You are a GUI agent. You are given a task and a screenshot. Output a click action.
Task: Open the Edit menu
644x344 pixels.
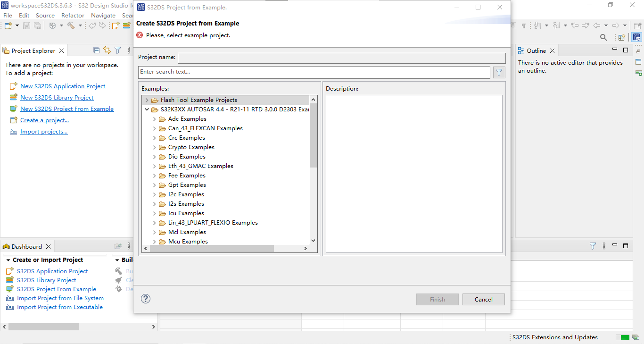tap(24, 15)
